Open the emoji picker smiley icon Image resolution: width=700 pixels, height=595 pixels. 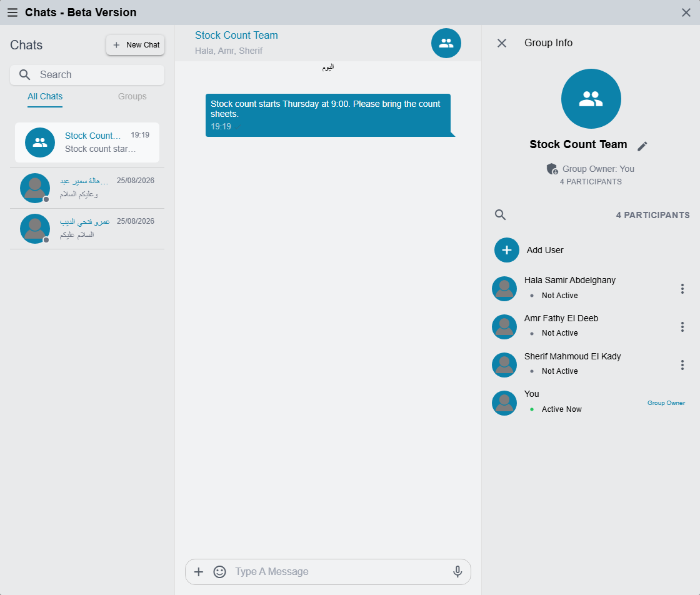point(219,572)
